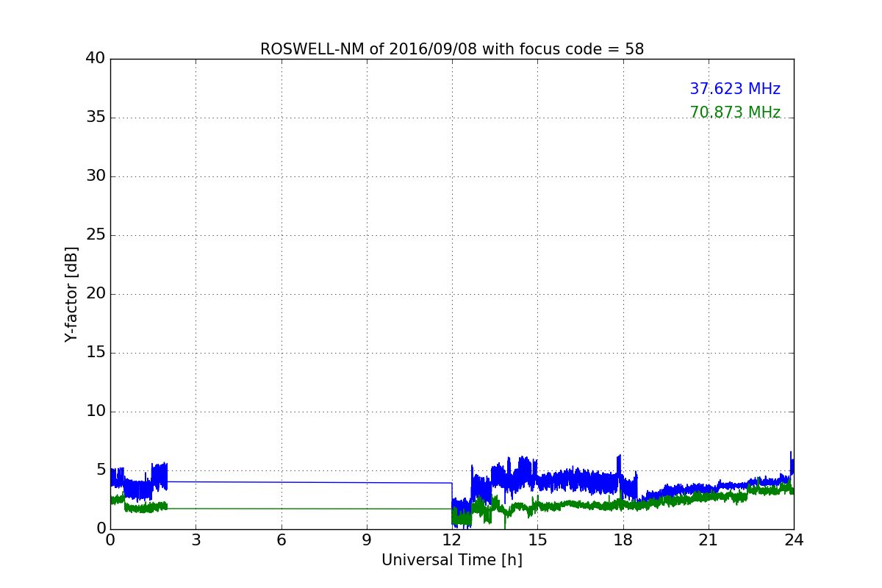Click the x-axis tick label 21
Image resolution: width=882 pixels, height=588 pixels.
(x=709, y=540)
